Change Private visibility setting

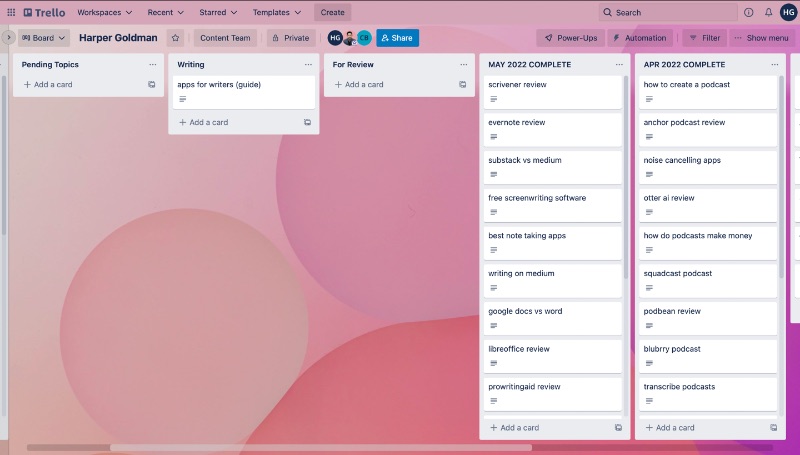291,38
